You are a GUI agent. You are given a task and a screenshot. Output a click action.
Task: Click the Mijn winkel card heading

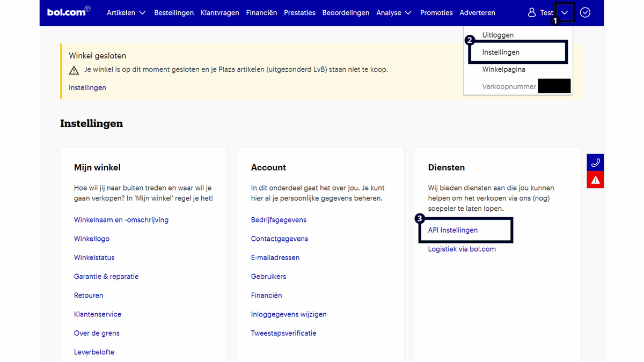click(x=97, y=167)
